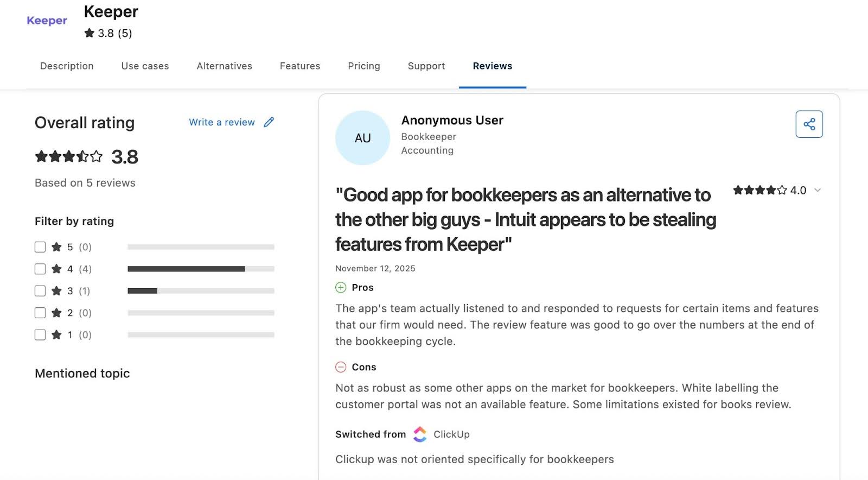Viewport: 868px width, 480px height.
Task: Click the 3 star rating bar
Action: point(201,291)
